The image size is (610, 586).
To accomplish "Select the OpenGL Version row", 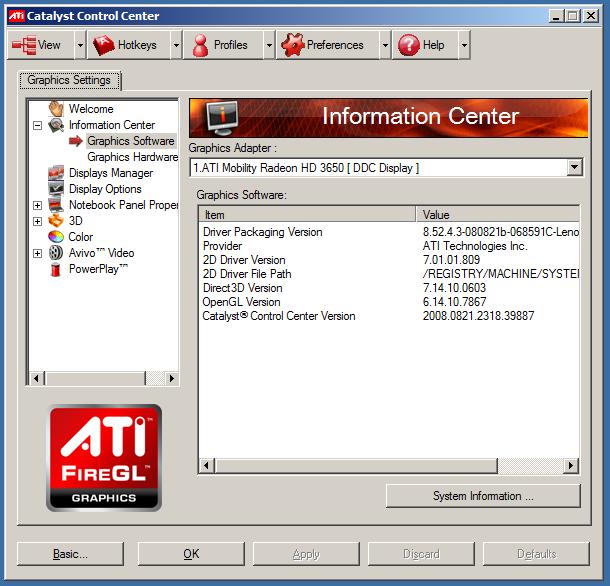I will tap(389, 302).
